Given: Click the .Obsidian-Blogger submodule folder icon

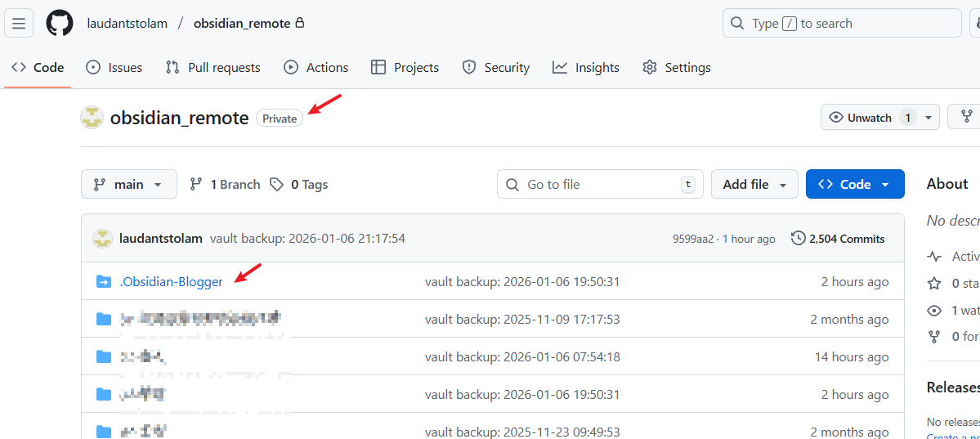Looking at the screenshot, I should [x=104, y=282].
